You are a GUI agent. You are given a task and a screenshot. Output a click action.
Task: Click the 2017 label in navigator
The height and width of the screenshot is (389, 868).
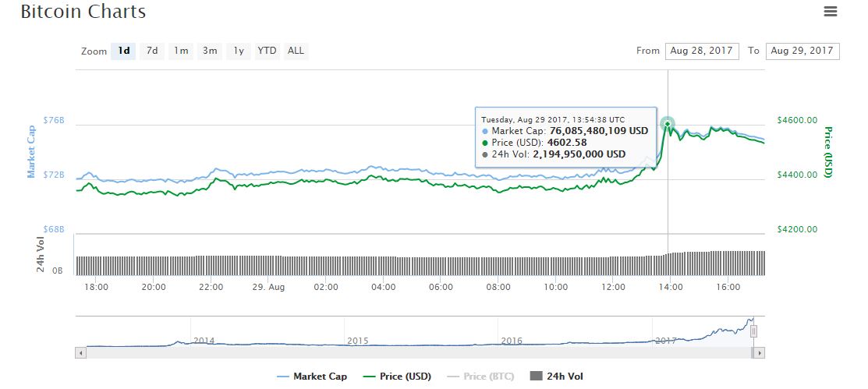click(665, 341)
